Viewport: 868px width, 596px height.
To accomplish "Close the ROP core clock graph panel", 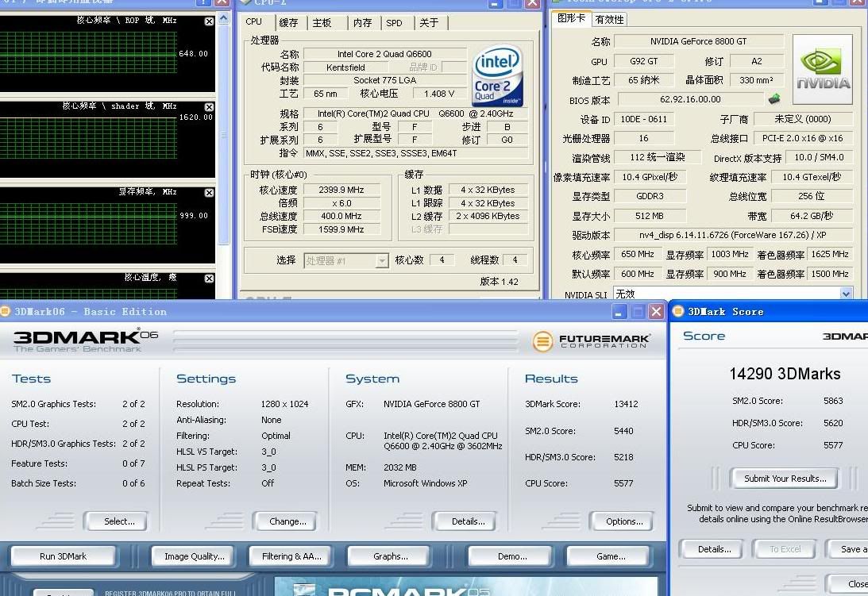I will click(x=209, y=21).
